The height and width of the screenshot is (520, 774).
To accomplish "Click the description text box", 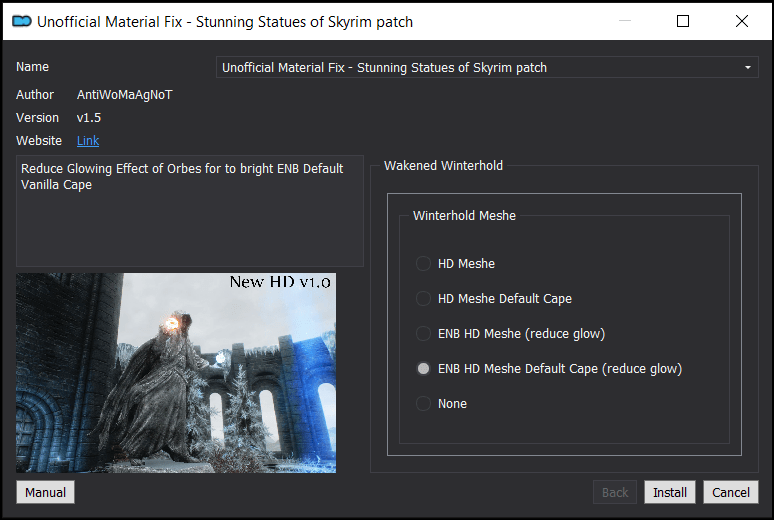I will tap(190, 211).
